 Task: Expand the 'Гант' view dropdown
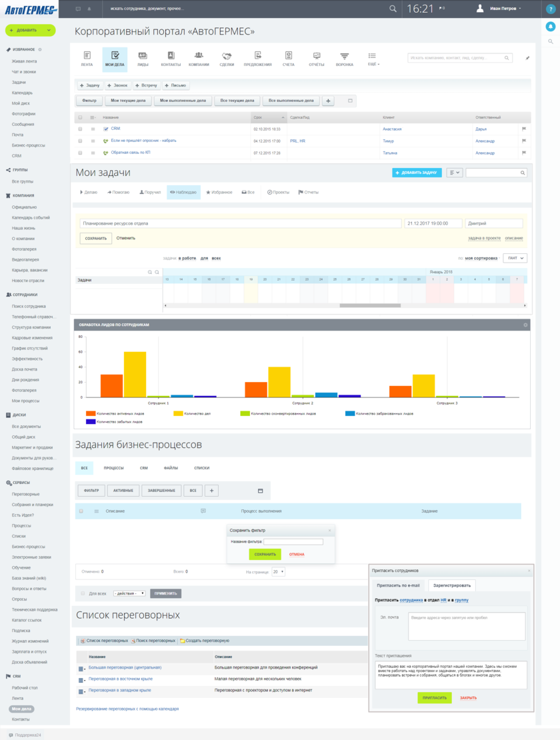[x=515, y=258]
